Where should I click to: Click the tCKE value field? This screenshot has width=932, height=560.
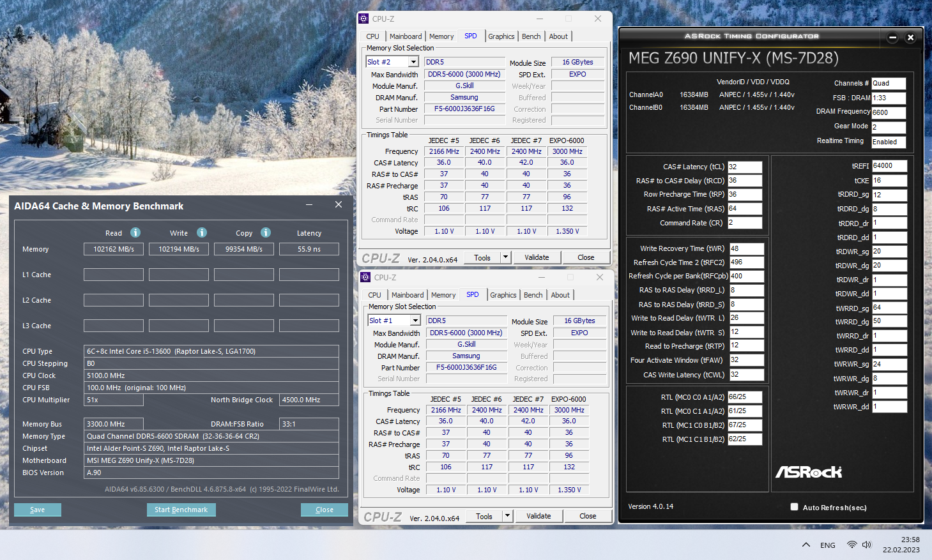[x=890, y=181]
